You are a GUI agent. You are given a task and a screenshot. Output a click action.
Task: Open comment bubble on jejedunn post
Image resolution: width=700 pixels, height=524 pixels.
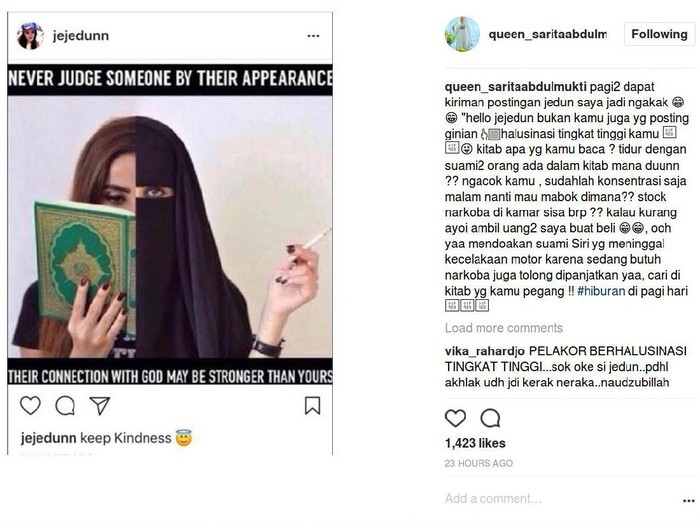tap(65, 406)
